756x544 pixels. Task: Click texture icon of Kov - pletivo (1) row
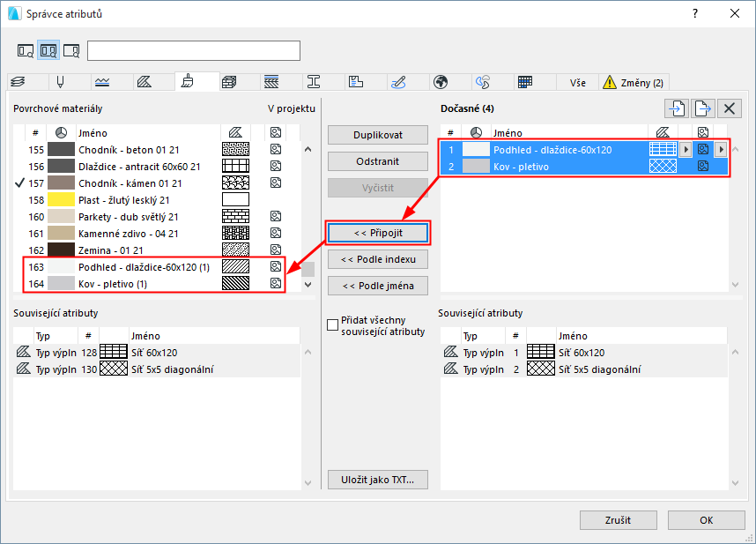tap(276, 284)
